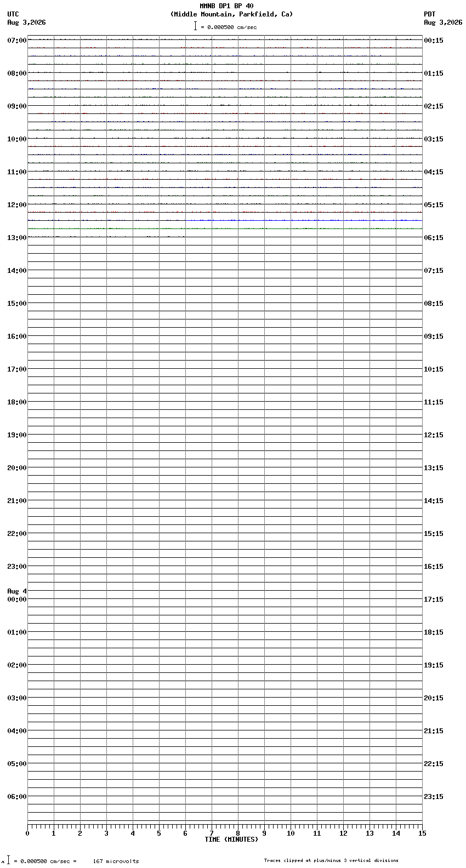Click the PDT label "18:15"
Image resolution: width=466 pixels, height=868 pixels.
point(434,632)
